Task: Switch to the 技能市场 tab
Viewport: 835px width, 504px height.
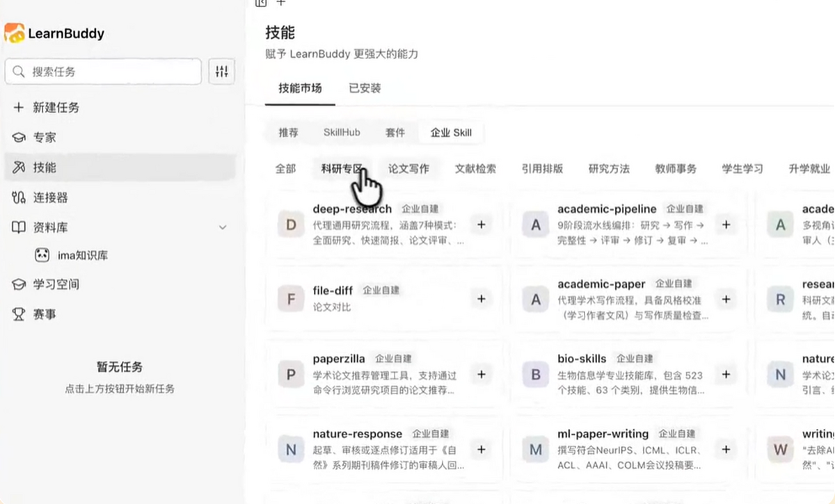Action: tap(300, 88)
